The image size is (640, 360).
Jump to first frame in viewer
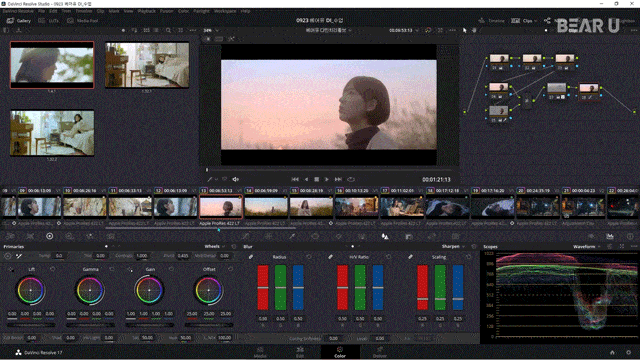coord(295,179)
